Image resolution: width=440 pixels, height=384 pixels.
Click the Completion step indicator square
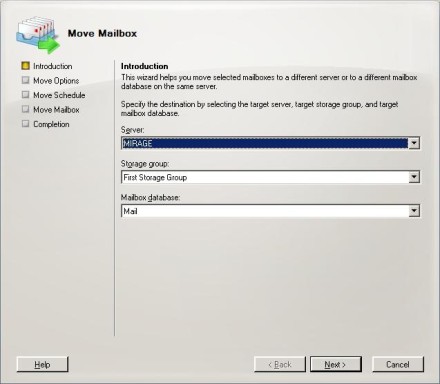tap(25, 124)
